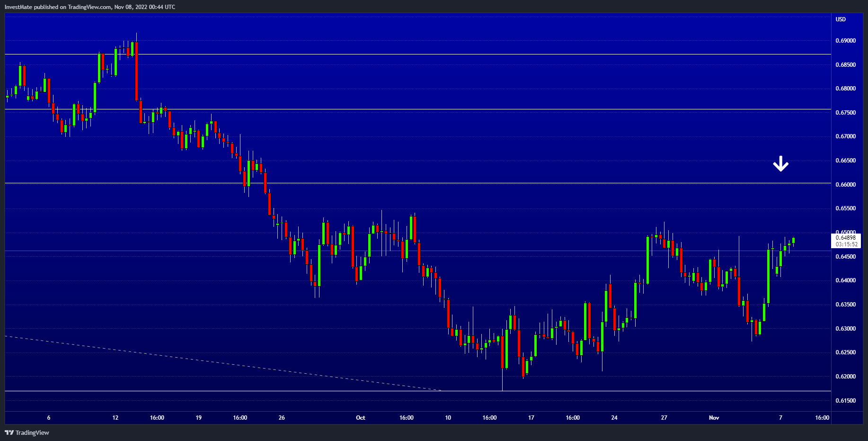Image resolution: width=868 pixels, height=441 pixels.
Task: Click the "19" date label on the time axis
Action: 199,418
